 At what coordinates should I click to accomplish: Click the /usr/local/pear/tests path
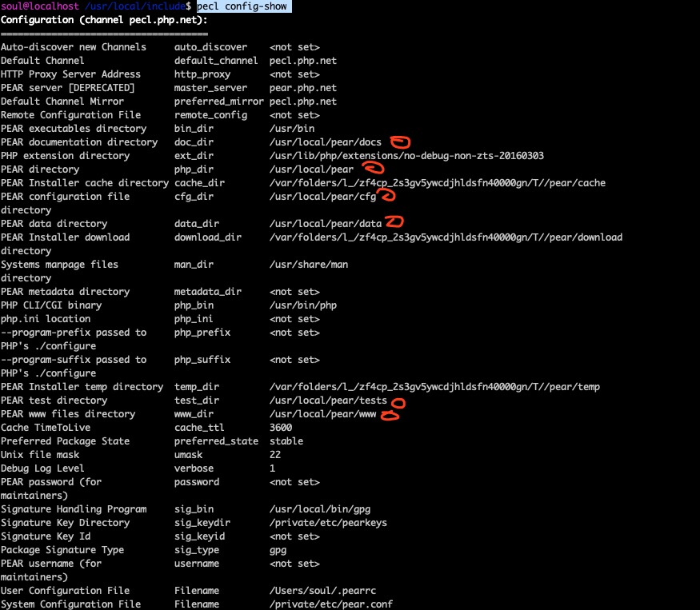point(328,401)
